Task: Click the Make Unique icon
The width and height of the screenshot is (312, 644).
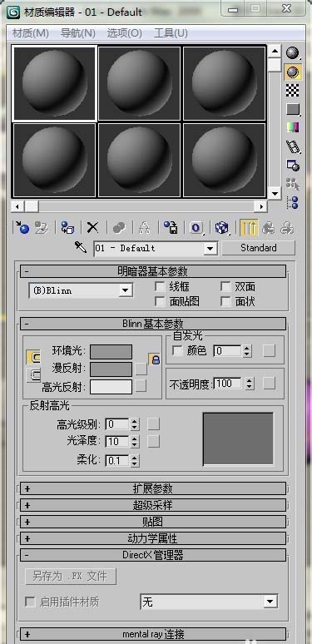Action: click(144, 227)
